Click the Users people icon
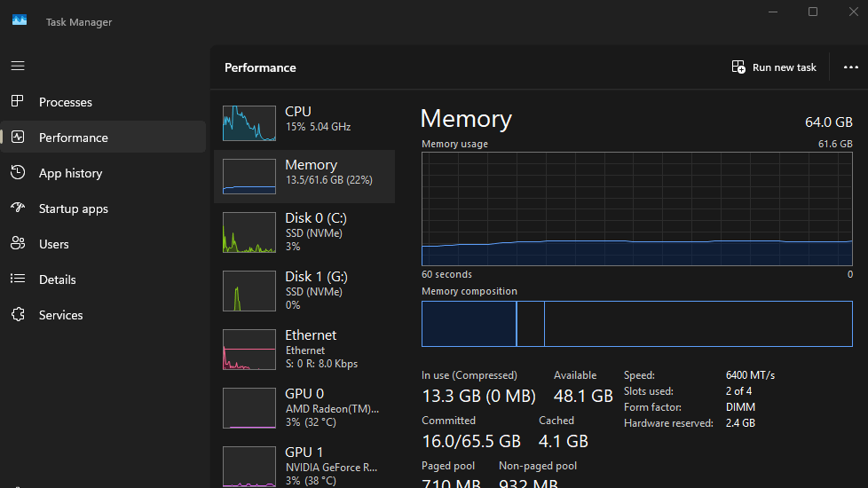Viewport: 868px width, 488px height. (x=18, y=243)
